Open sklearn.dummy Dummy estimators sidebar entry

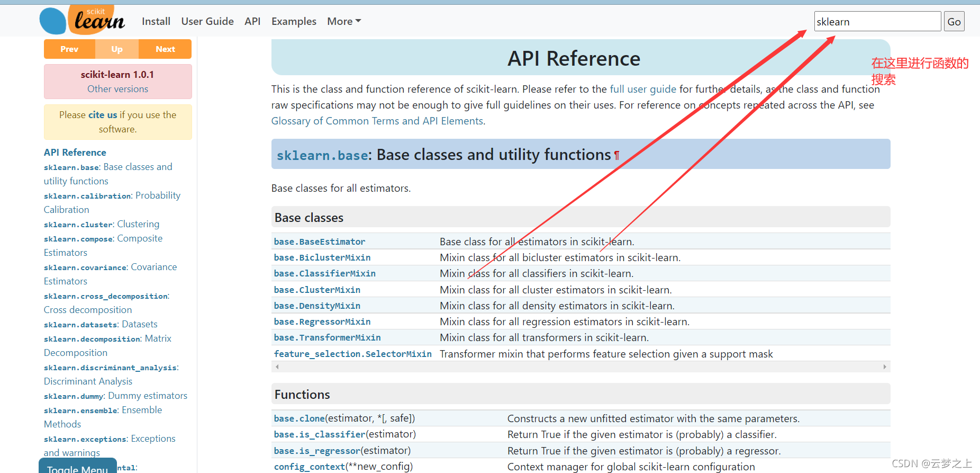pyautogui.click(x=115, y=396)
